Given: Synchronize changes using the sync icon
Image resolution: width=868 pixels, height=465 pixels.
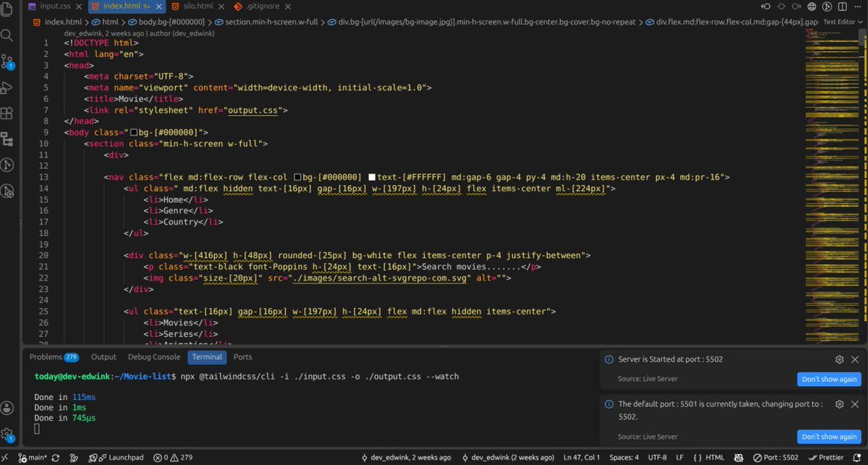Looking at the screenshot, I should point(56,458).
